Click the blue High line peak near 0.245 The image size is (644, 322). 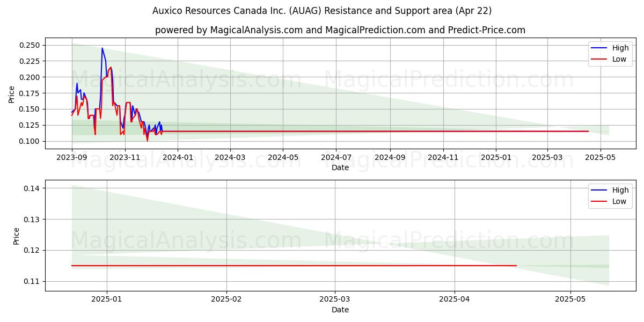coord(102,48)
